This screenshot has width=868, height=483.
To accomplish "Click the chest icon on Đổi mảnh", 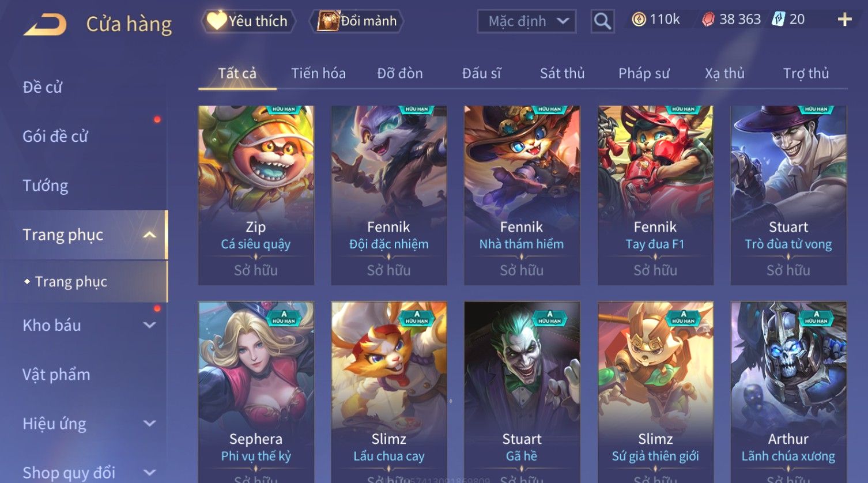I will pyautogui.click(x=328, y=21).
